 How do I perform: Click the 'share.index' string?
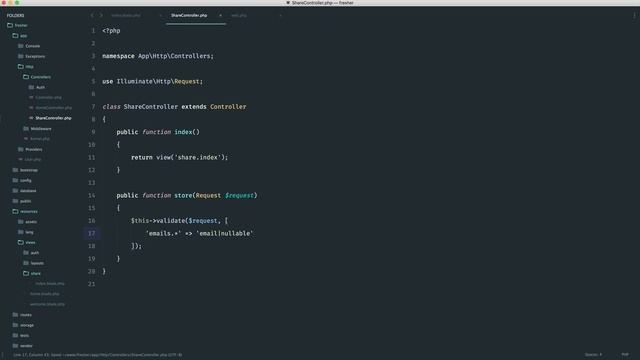199,157
